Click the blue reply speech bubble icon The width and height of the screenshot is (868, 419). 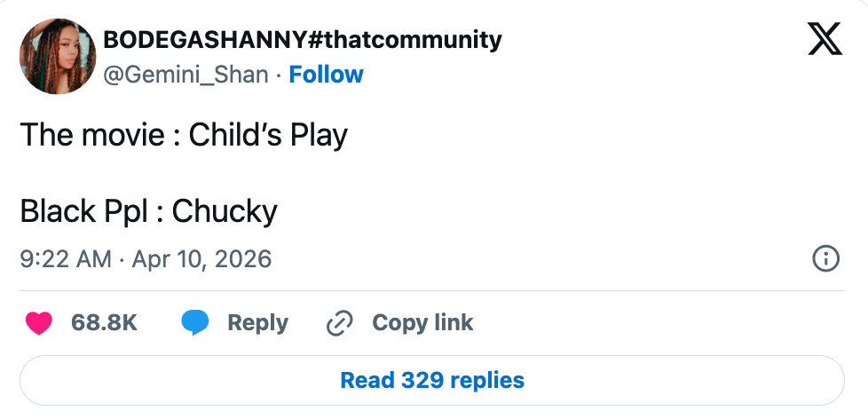click(195, 323)
